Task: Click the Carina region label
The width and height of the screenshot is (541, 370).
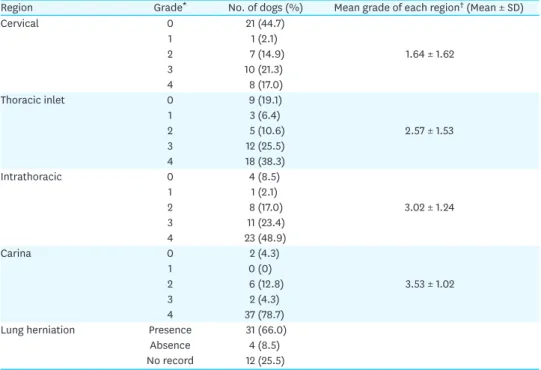Action: pyautogui.click(x=16, y=253)
